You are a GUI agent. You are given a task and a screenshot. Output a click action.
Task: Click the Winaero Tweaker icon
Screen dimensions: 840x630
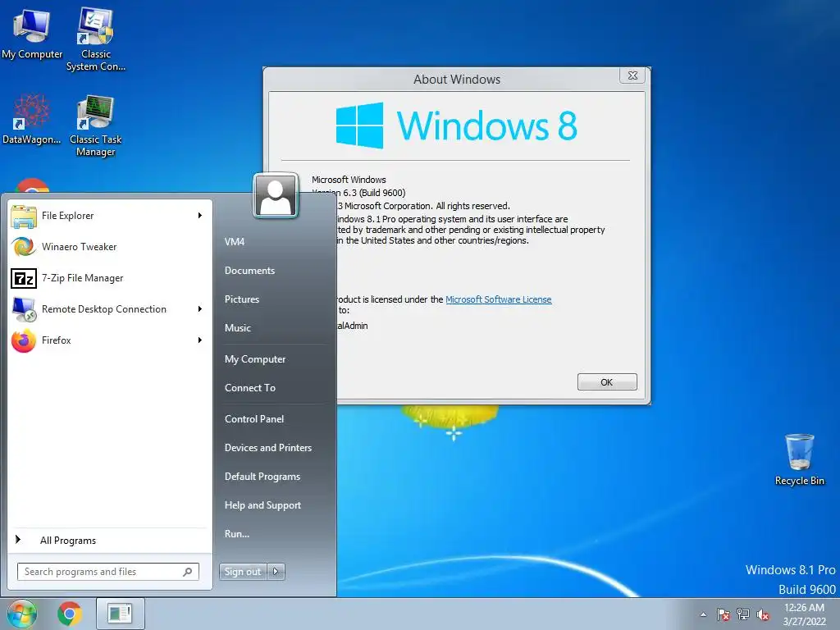(x=24, y=247)
